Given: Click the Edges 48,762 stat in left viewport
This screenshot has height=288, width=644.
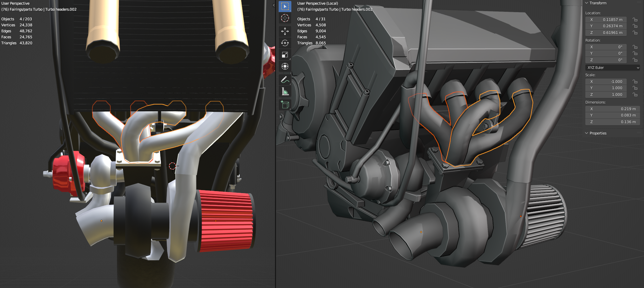Looking at the screenshot, I should pyautogui.click(x=17, y=31).
